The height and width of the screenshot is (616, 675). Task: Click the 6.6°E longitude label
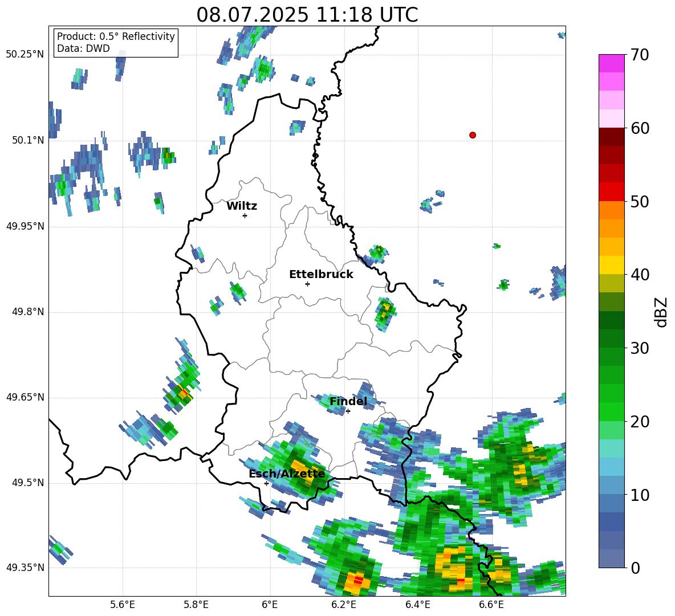(x=491, y=605)
